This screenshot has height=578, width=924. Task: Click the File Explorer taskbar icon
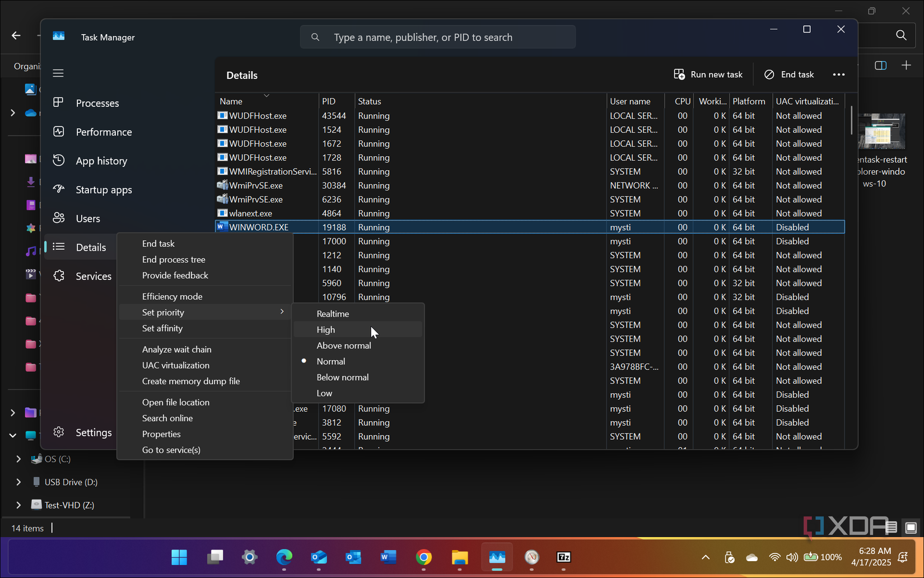[x=460, y=557]
